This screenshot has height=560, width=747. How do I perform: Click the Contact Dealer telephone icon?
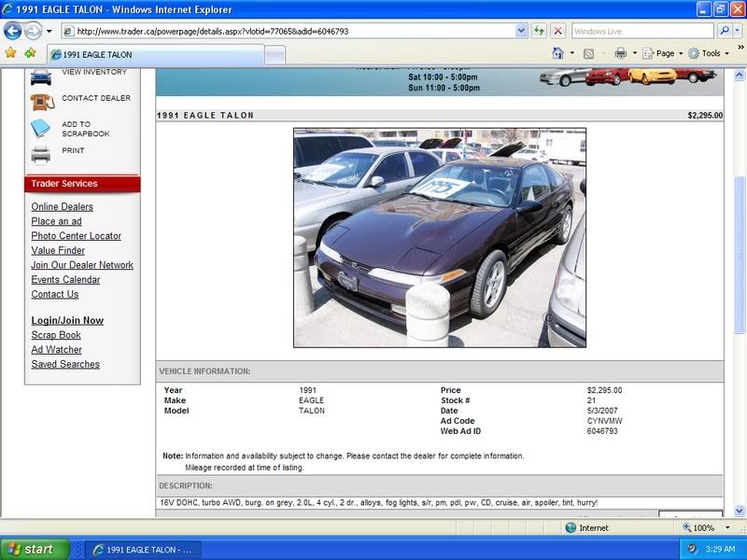click(41, 101)
